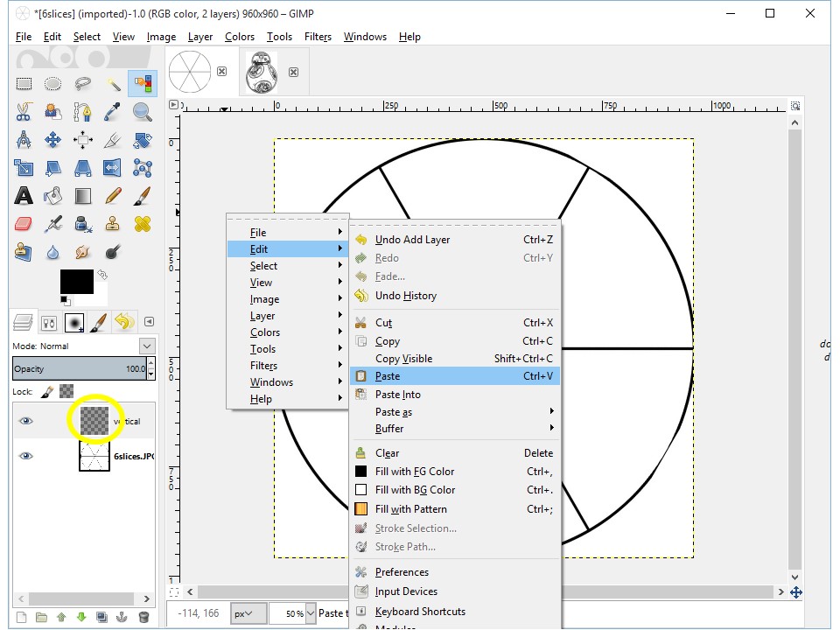The height and width of the screenshot is (630, 840).
Task: Select the Paths tool
Action: coord(82,111)
